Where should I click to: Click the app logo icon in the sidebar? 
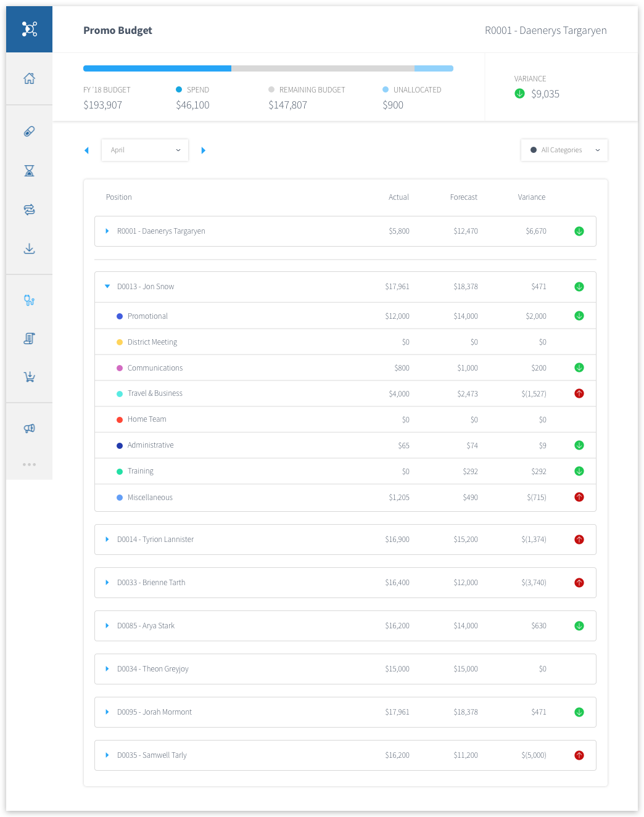click(29, 29)
